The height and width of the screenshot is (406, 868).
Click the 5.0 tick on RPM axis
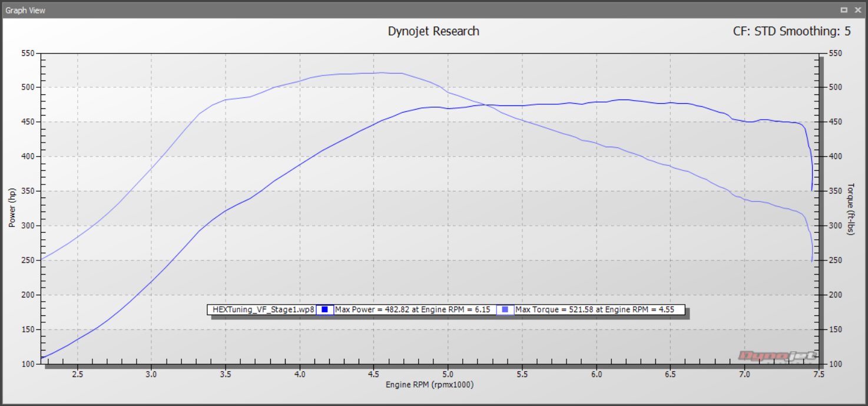448,374
